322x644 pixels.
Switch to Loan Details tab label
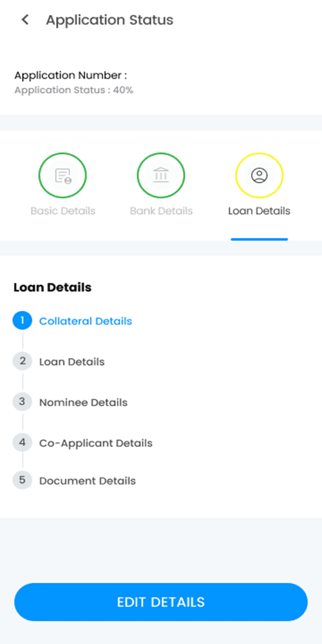[260, 211]
